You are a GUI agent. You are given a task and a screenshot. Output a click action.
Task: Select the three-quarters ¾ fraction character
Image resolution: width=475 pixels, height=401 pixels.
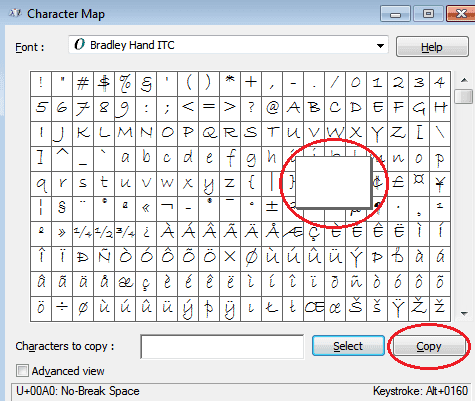125,233
